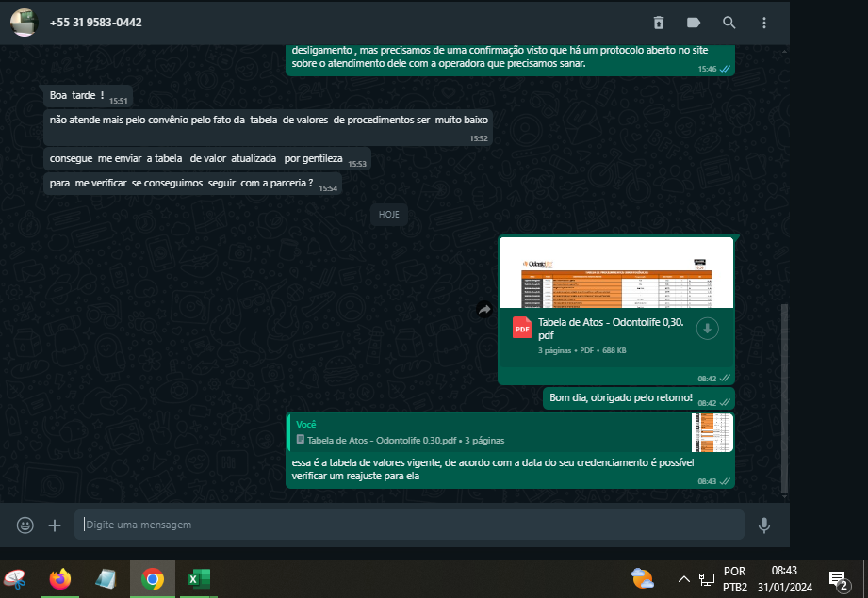The image size is (868, 598).
Task: Open the Windows notification center
Action: coord(838,579)
